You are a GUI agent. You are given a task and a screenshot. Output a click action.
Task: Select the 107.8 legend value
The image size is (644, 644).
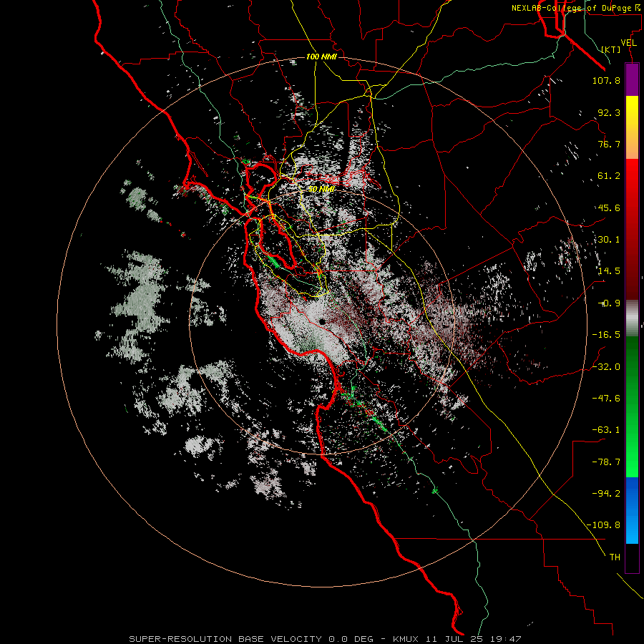tap(606, 80)
